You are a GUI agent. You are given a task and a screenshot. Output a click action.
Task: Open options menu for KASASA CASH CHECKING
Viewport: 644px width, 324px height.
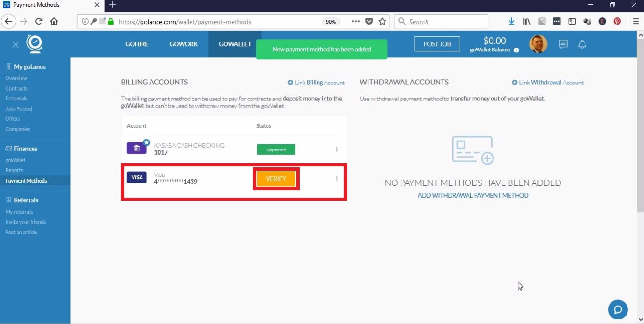coord(337,150)
